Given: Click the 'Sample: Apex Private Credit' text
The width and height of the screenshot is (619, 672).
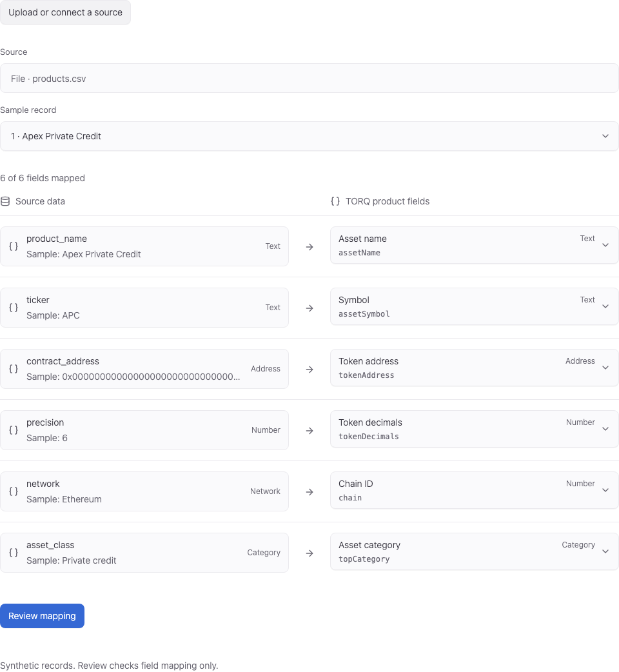Looking at the screenshot, I should tap(84, 254).
